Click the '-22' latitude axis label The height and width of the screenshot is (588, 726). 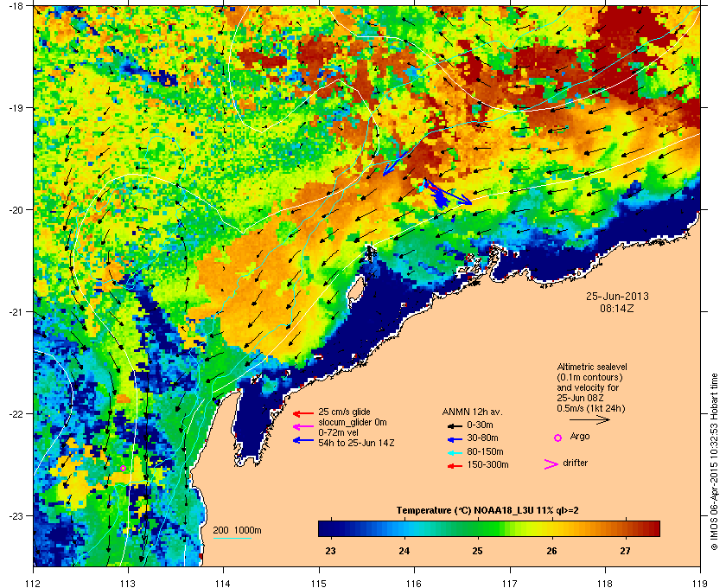tap(16, 414)
